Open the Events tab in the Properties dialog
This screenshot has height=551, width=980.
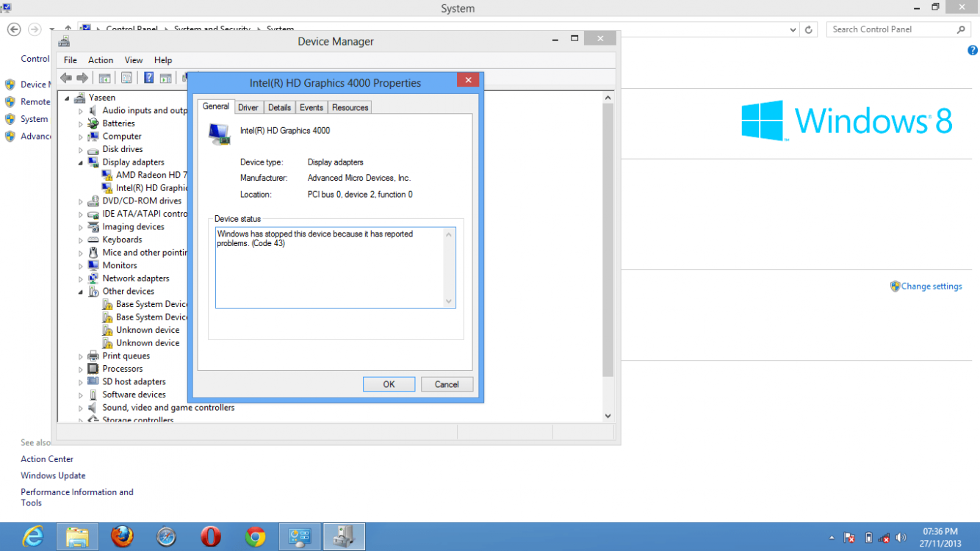point(311,107)
